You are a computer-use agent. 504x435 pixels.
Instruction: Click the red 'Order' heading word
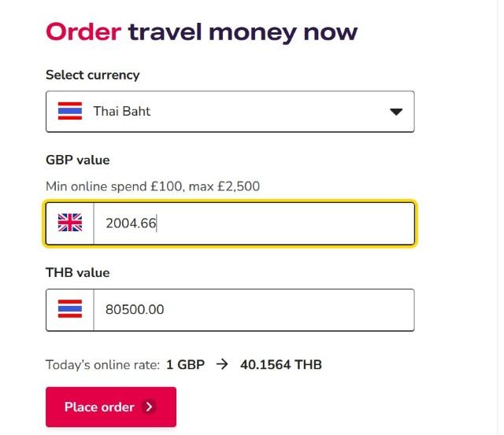[x=83, y=32]
